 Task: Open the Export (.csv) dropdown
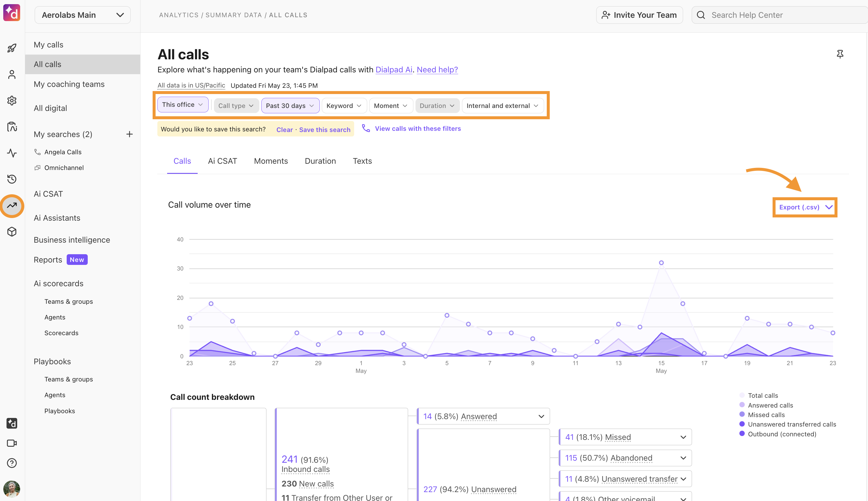click(x=805, y=207)
